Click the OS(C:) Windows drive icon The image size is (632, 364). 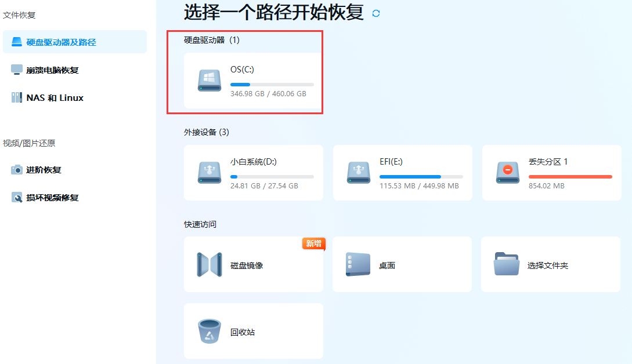coord(209,81)
